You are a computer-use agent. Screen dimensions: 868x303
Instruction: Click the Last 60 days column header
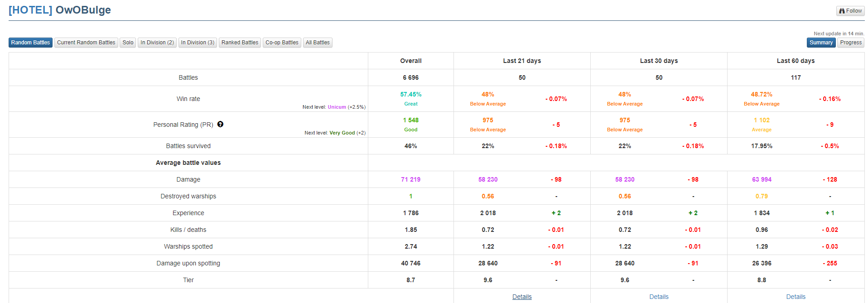coord(796,61)
